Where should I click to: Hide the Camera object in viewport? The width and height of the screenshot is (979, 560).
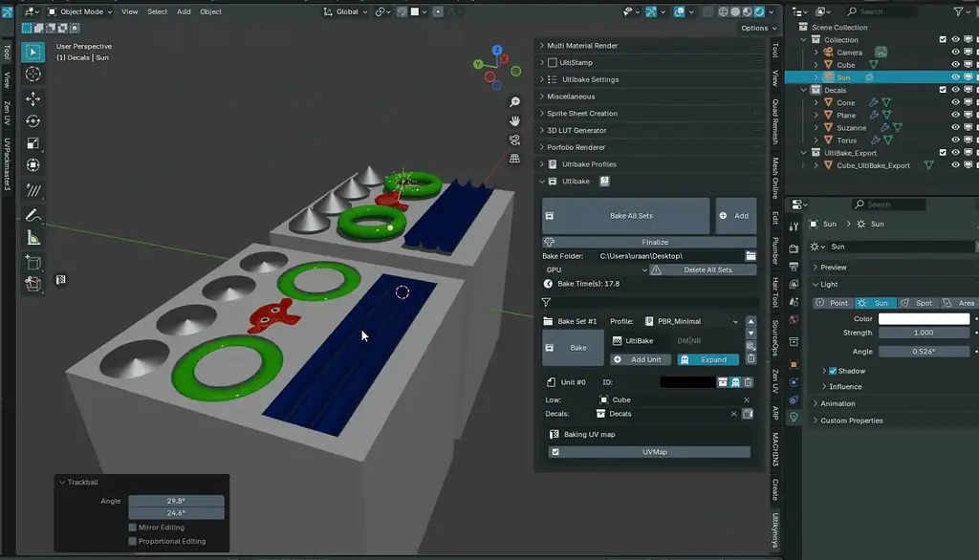coord(955,53)
